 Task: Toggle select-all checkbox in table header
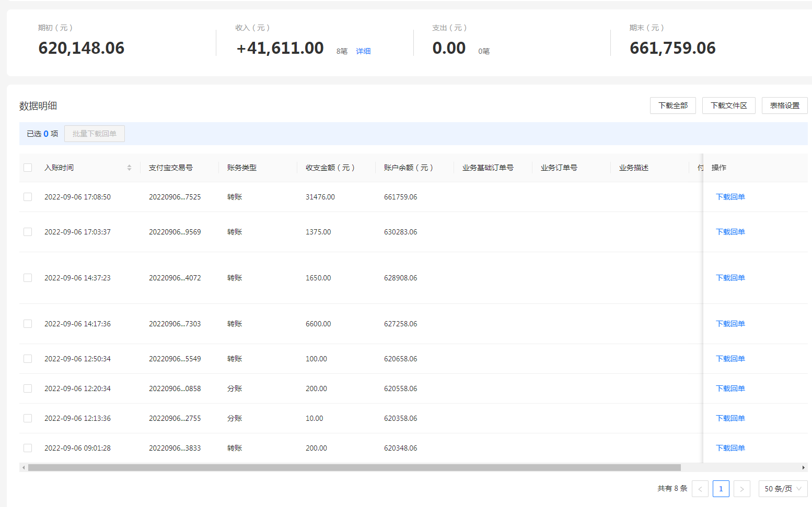(28, 168)
